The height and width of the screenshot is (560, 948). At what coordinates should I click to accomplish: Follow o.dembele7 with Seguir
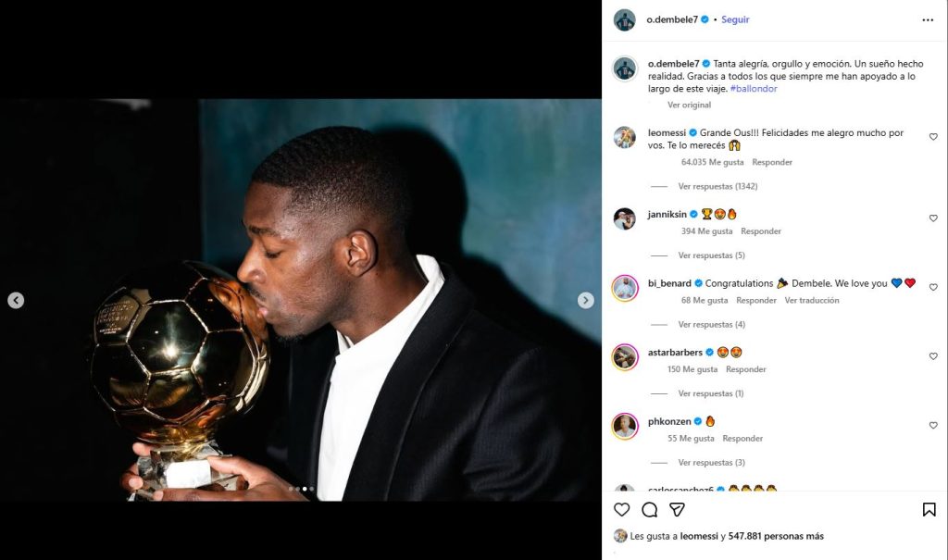click(735, 19)
